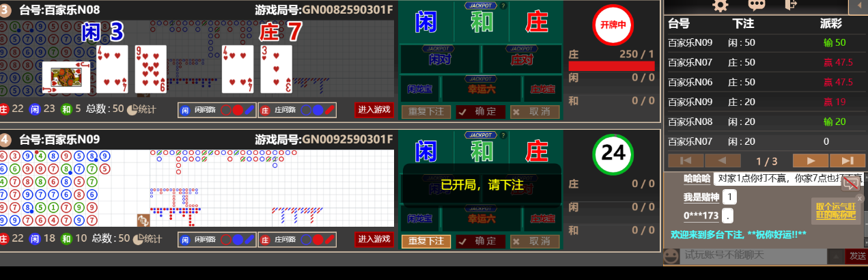This screenshot has height=280, width=868.
Task: Click the emoji smiley icon in chat
Action: tap(672, 256)
